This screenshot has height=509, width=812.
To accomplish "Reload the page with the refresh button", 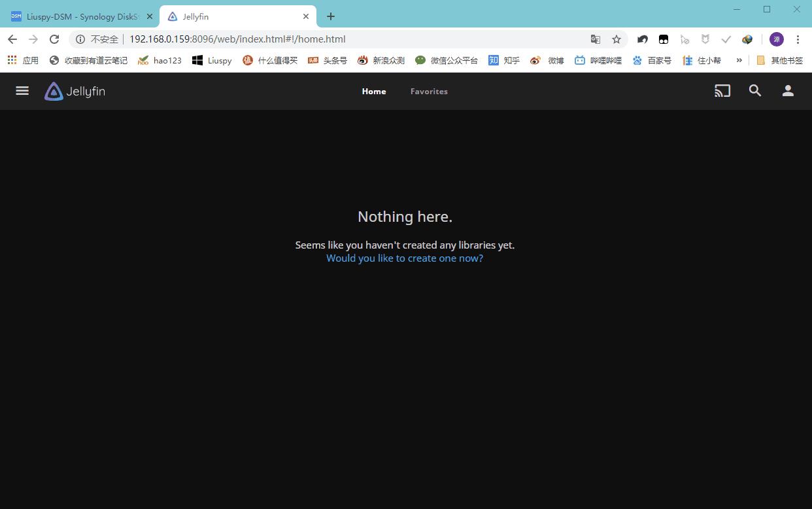I will 54,39.
